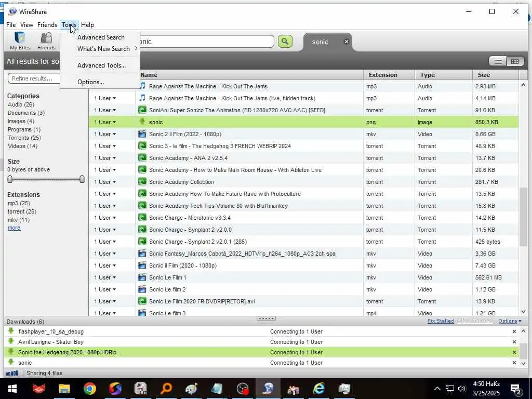Filter by Audio (26) category
The image size is (532, 399).
pyautogui.click(x=21, y=104)
